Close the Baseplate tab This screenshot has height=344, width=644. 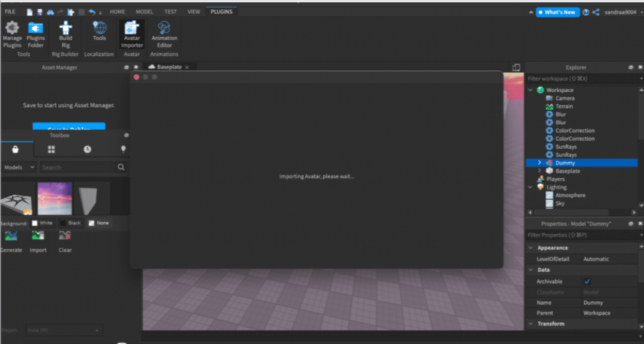[x=187, y=67]
